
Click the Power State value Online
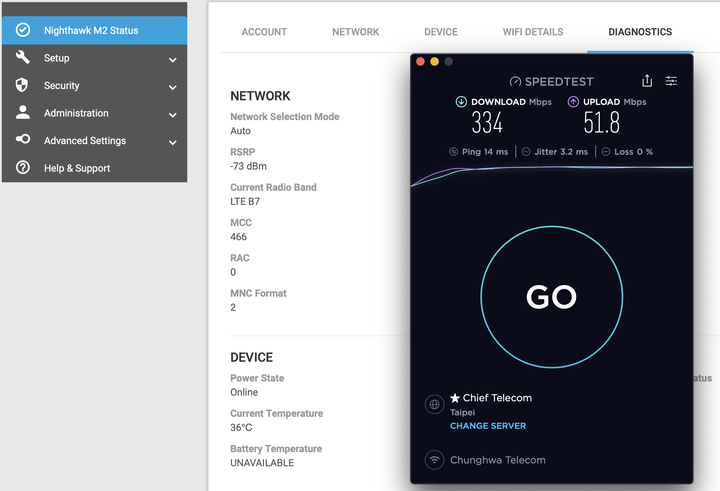coord(244,392)
